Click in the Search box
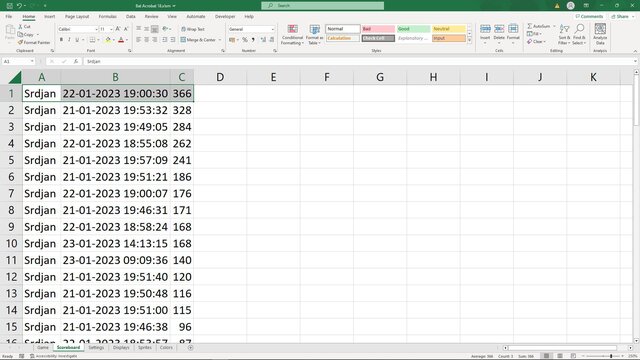This screenshot has width=640, height=360. 322,6
